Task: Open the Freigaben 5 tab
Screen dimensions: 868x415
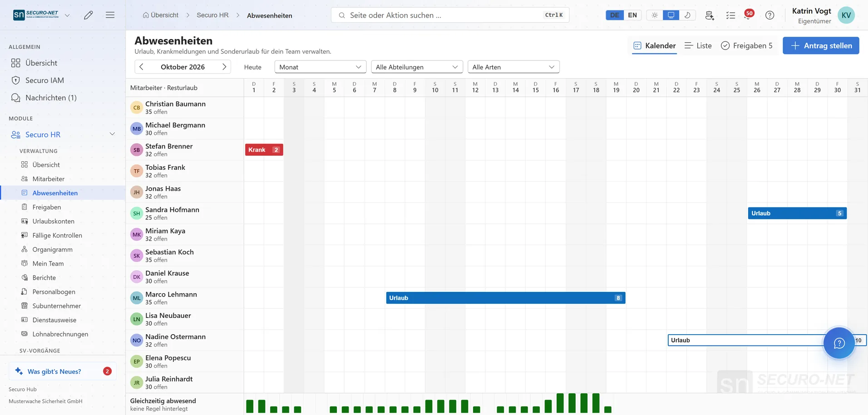Action: point(747,45)
